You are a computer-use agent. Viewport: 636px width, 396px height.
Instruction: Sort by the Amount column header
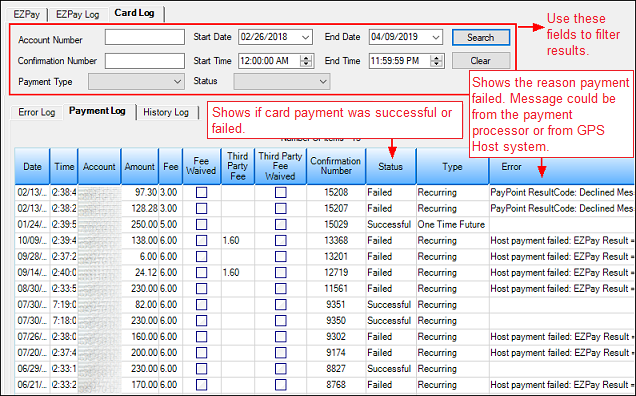coord(140,166)
